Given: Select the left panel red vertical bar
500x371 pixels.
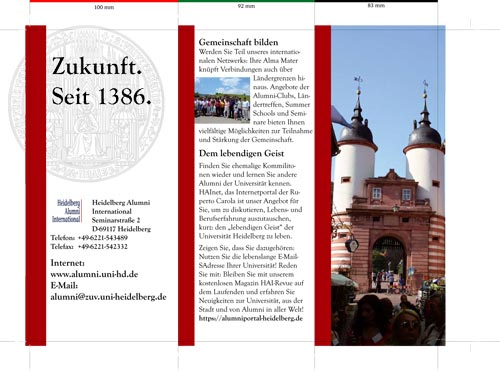Looking at the screenshot, I should [x=36, y=185].
